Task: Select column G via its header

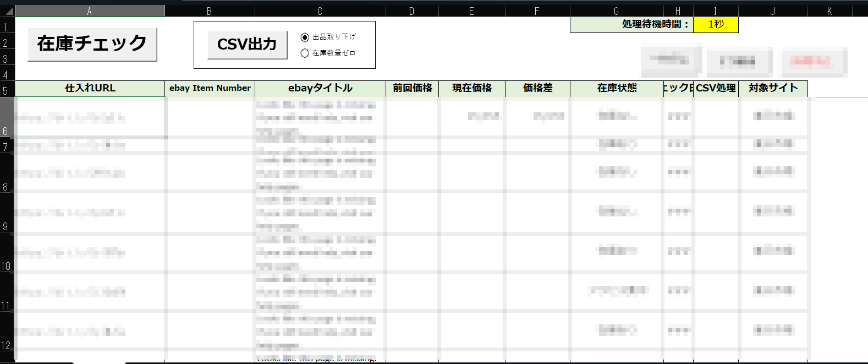Action: [x=617, y=11]
